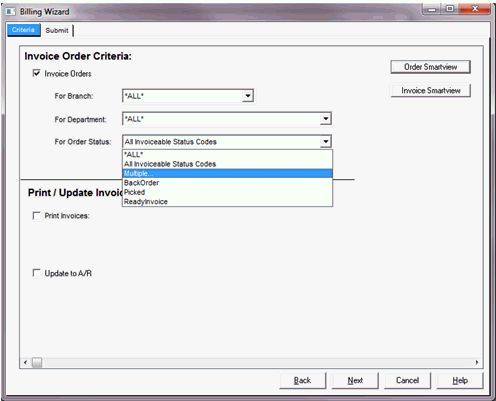
Task: Click the Invoice Smartview button
Action: 430,90
